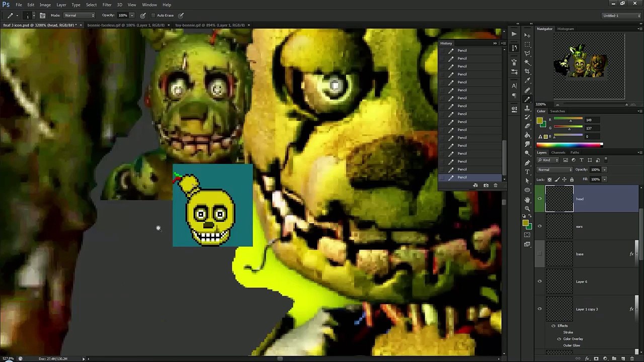Add a layer style via fx button
The height and width of the screenshot is (362, 644).
coord(587,358)
